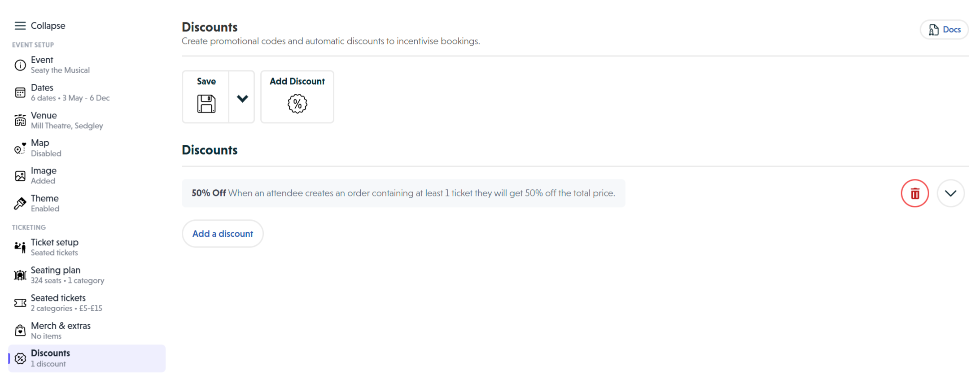Open Seating plan via its seat icon
This screenshot has height=379, width=980.
(20, 275)
